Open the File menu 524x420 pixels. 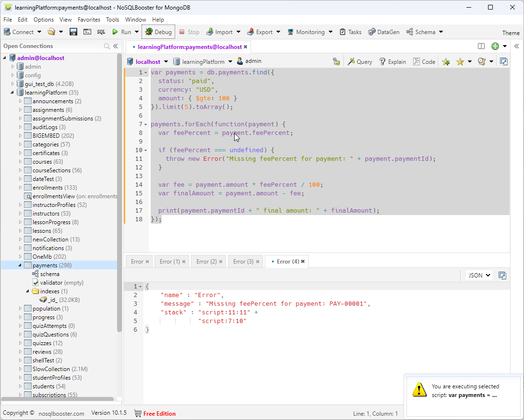pyautogui.click(x=8, y=19)
